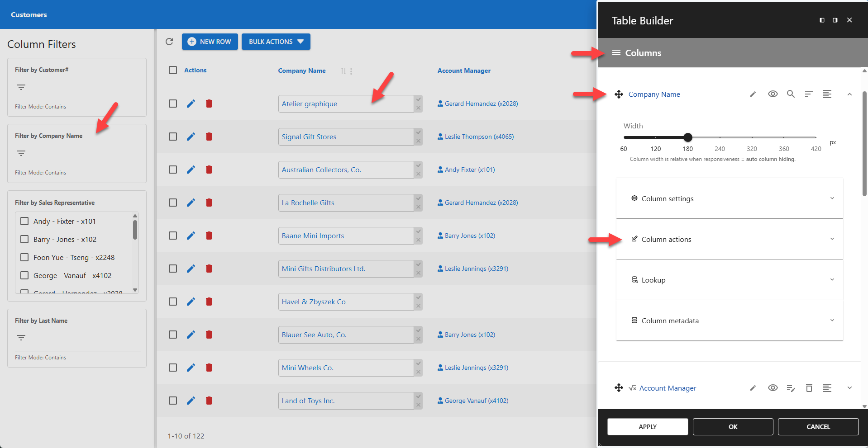Open the Bulk Actions dropdown
Viewport: 868px width, 448px height.
point(276,42)
